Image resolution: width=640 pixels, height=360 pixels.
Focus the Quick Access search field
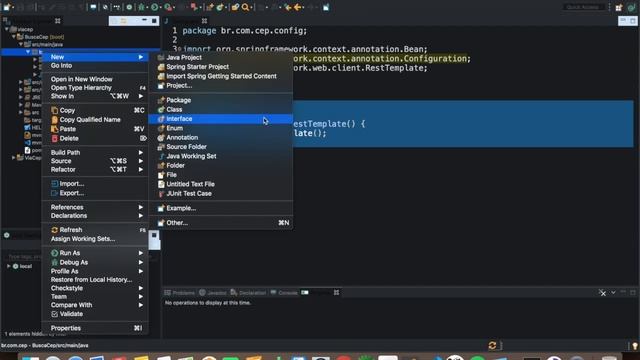point(583,7)
